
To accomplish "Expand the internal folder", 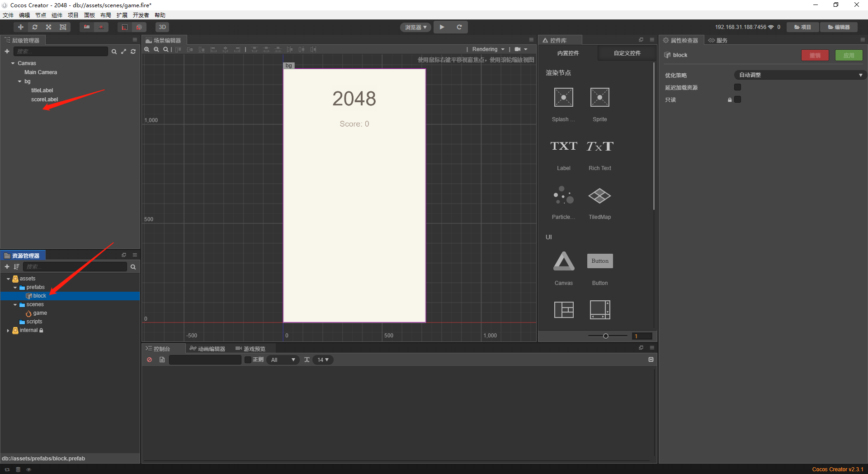I will click(x=8, y=330).
